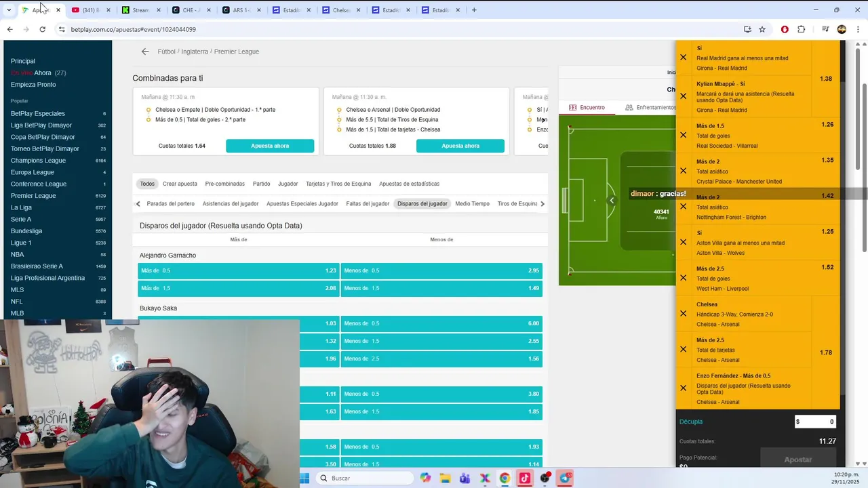Image resolution: width=868 pixels, height=488 pixels.
Task: Open Liga BetPlay Dimayor link
Action: 41,125
